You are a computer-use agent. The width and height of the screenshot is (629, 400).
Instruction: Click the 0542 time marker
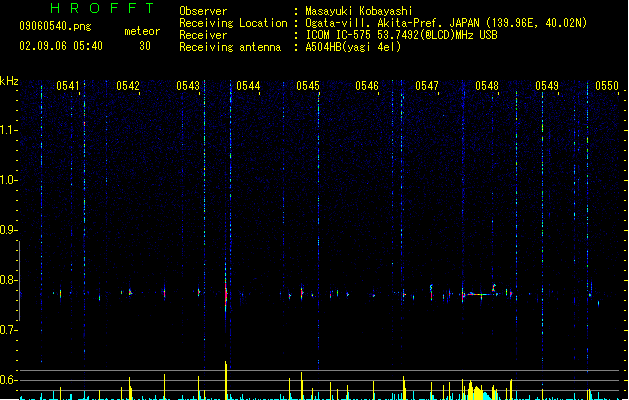pos(128,86)
